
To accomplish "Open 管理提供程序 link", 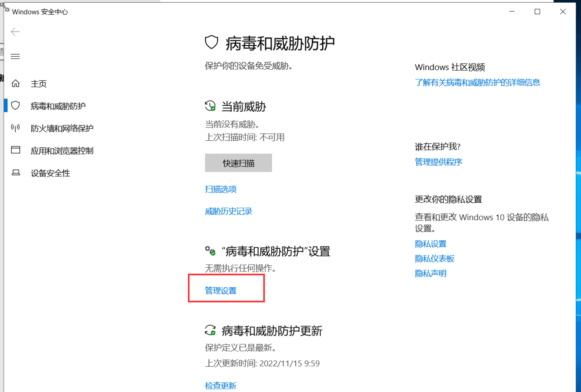I will click(438, 162).
